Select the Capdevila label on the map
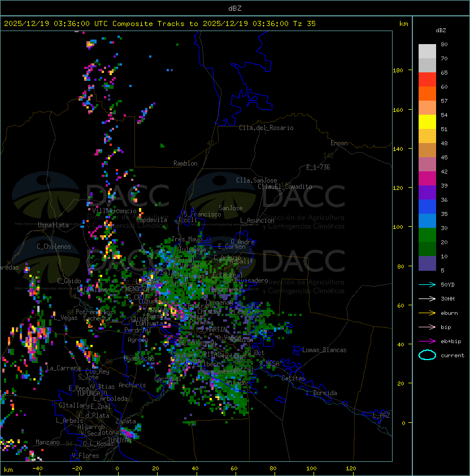Screen dimensions: 470x476 151,220
